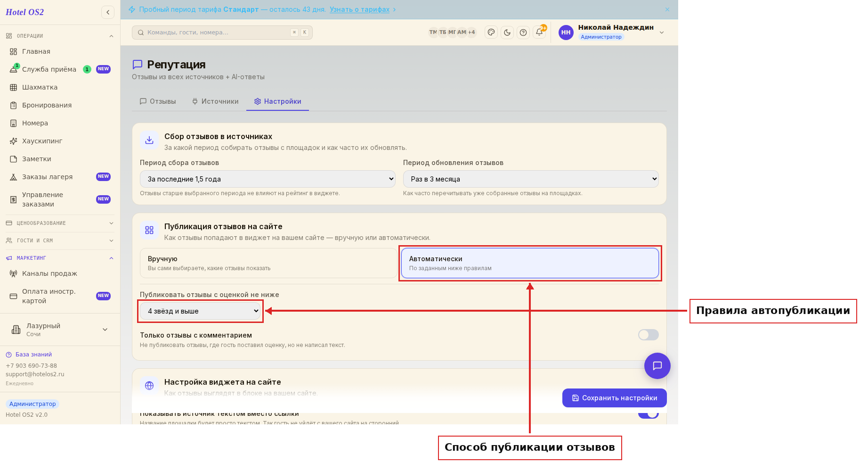Collapse sidebar with the arrow icon
The image size is (868, 471).
[x=108, y=12]
